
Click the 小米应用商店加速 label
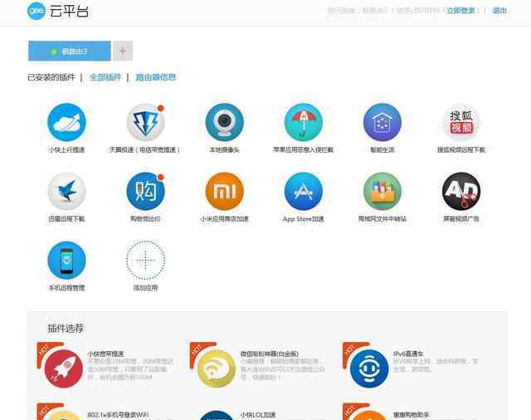225,219
